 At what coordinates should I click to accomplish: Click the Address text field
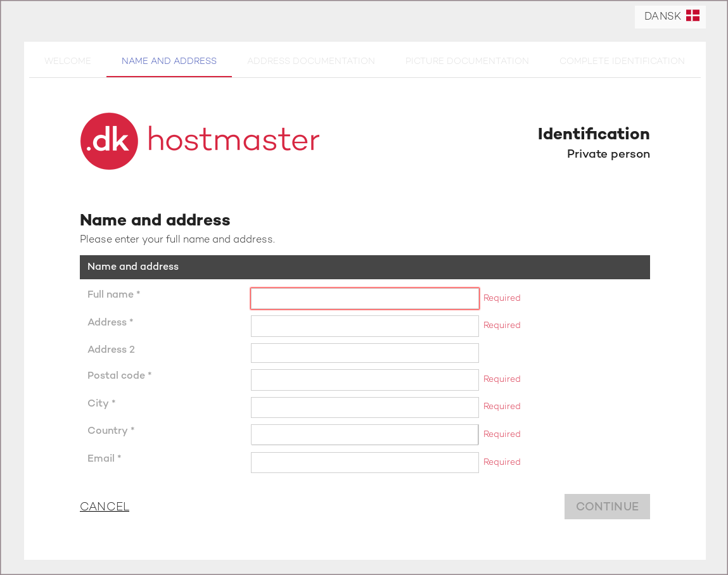pos(364,326)
